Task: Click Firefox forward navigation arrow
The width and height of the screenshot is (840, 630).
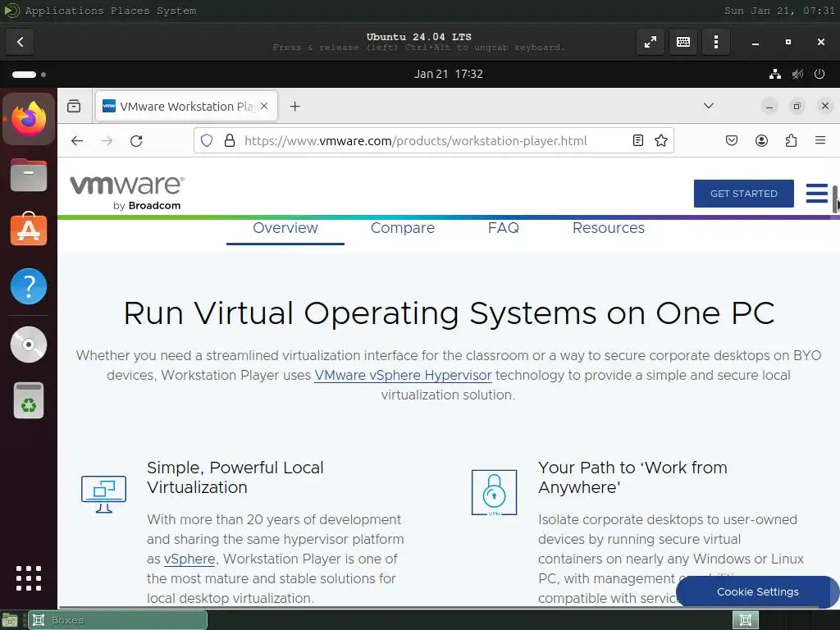Action: tap(107, 141)
